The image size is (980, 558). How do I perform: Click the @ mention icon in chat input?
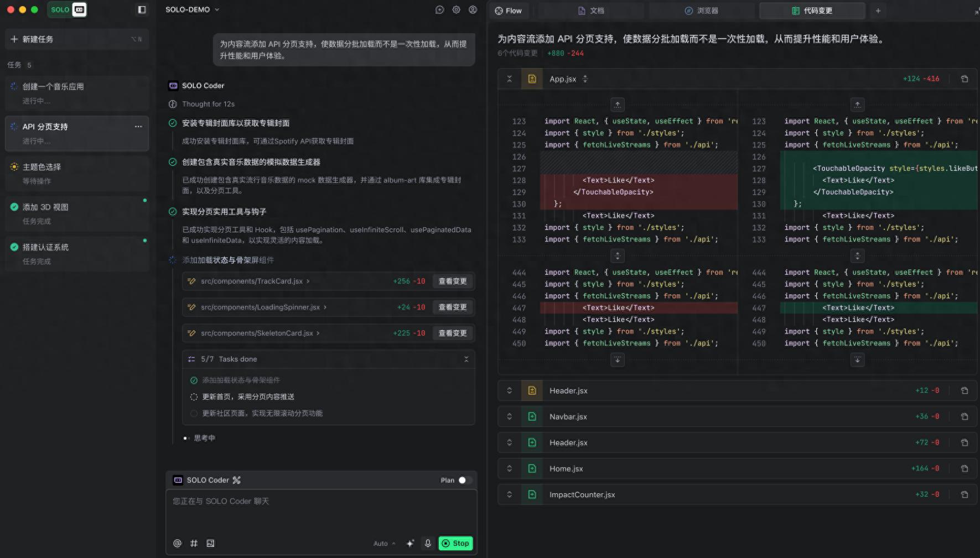click(x=177, y=543)
